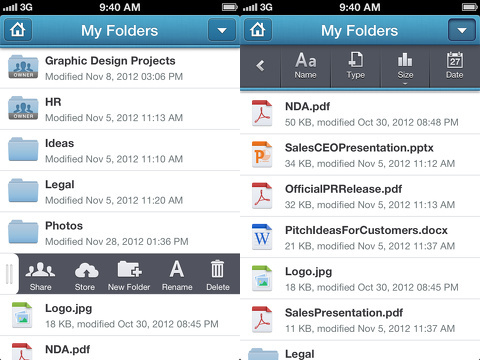Toggle Size sort order

click(x=405, y=66)
